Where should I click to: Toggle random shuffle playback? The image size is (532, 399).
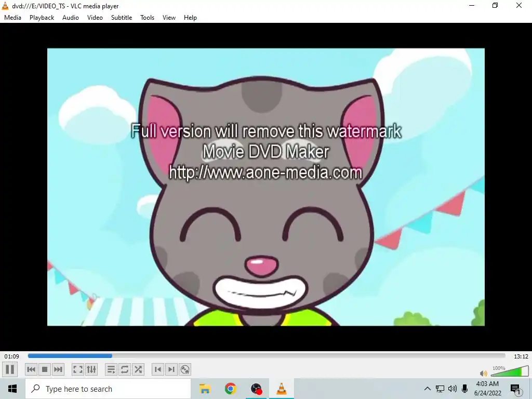pyautogui.click(x=138, y=369)
